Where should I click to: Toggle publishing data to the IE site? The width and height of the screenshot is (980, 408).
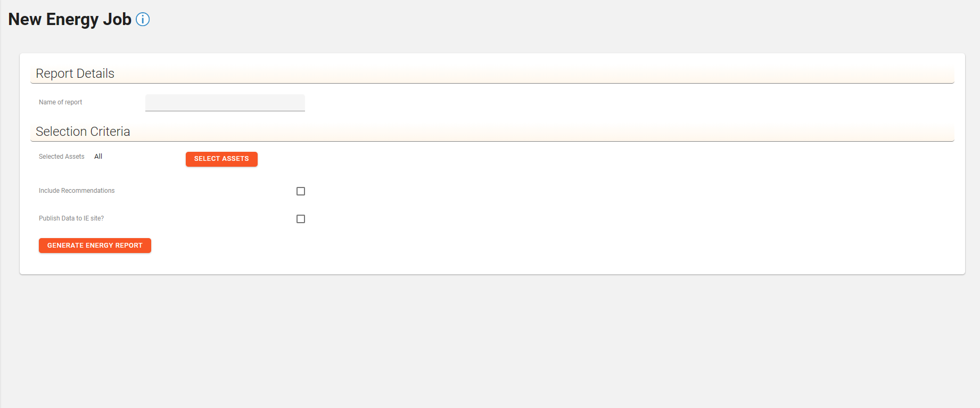(x=301, y=219)
